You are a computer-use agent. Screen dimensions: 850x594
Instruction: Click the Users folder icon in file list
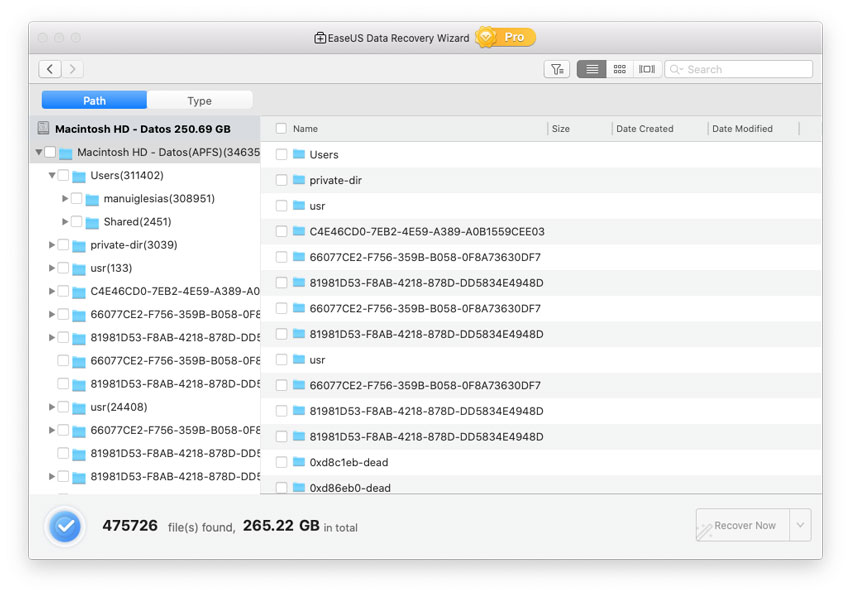299,154
